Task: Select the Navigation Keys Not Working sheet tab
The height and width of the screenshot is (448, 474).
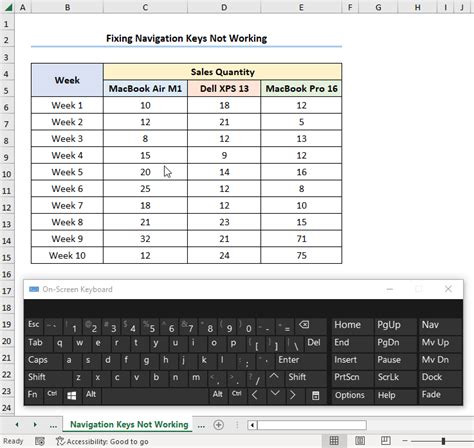Action: click(129, 425)
